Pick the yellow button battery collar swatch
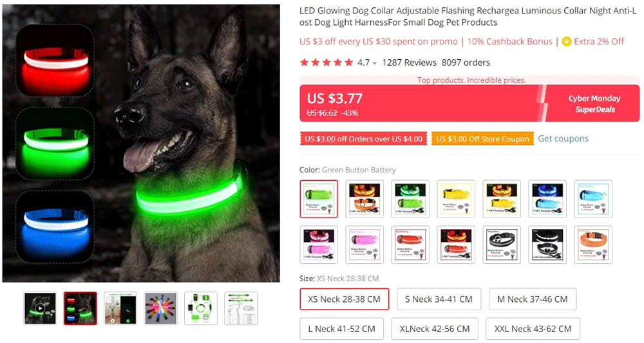 pyautogui.click(x=456, y=199)
